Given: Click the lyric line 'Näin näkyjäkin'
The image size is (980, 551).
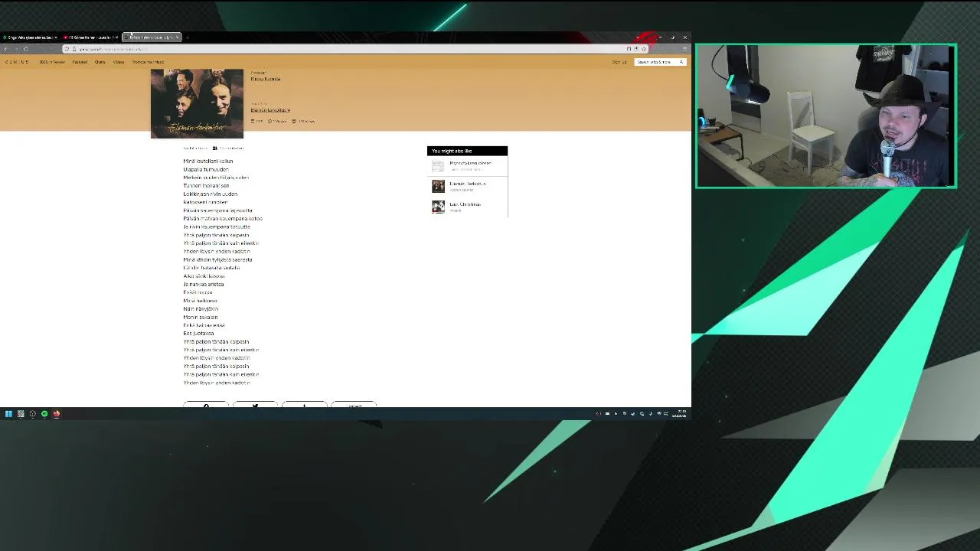Looking at the screenshot, I should [x=201, y=309].
